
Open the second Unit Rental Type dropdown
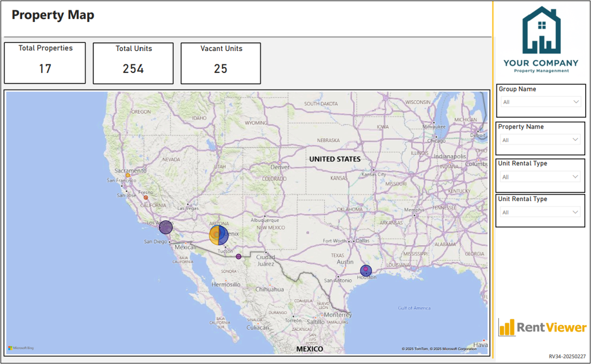coord(540,212)
